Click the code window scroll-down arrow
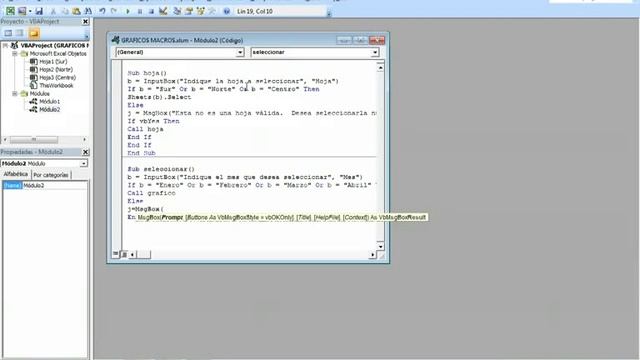Screen dimensions: 640x360 (x=380, y=246)
